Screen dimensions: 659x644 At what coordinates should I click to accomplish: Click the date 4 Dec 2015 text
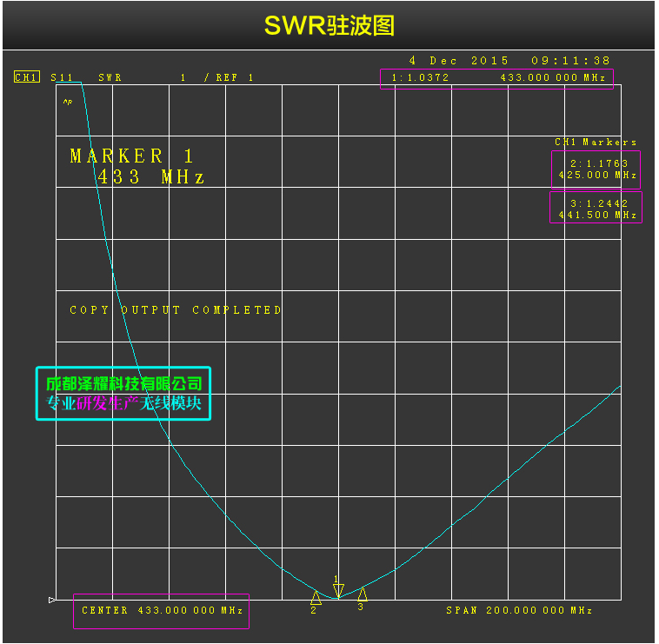point(458,61)
